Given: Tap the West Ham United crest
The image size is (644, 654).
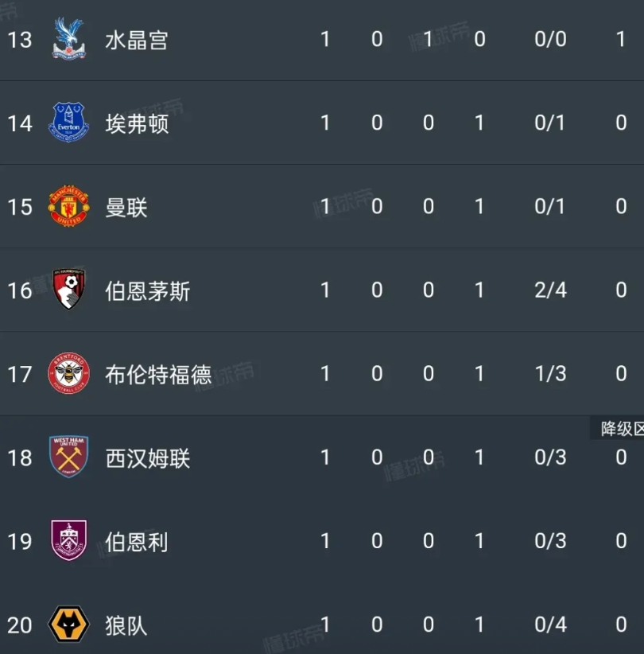Looking at the screenshot, I should (x=68, y=457).
